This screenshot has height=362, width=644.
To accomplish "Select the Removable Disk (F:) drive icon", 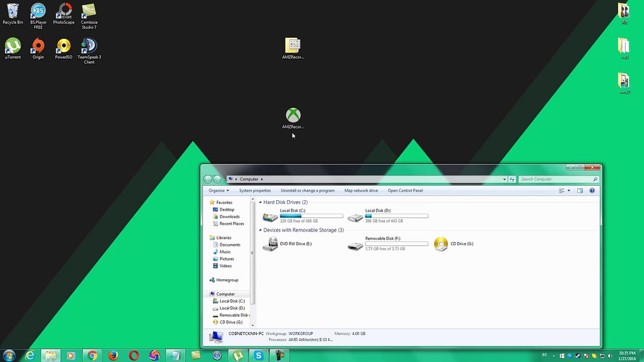I will click(x=355, y=247).
